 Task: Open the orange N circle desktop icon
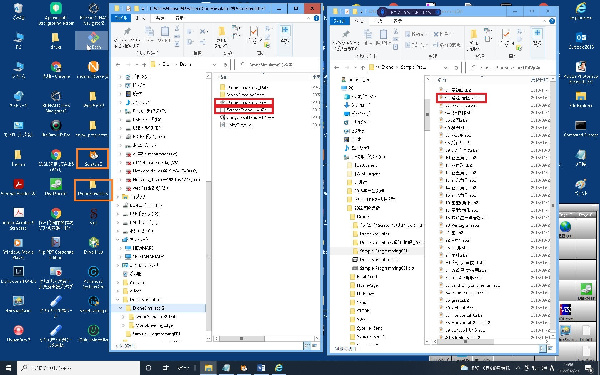coord(93,70)
